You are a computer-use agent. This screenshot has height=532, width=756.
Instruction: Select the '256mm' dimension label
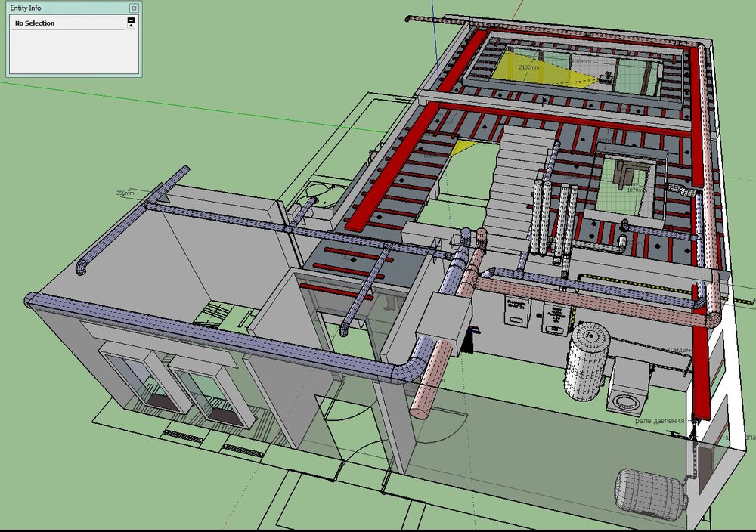[125, 193]
